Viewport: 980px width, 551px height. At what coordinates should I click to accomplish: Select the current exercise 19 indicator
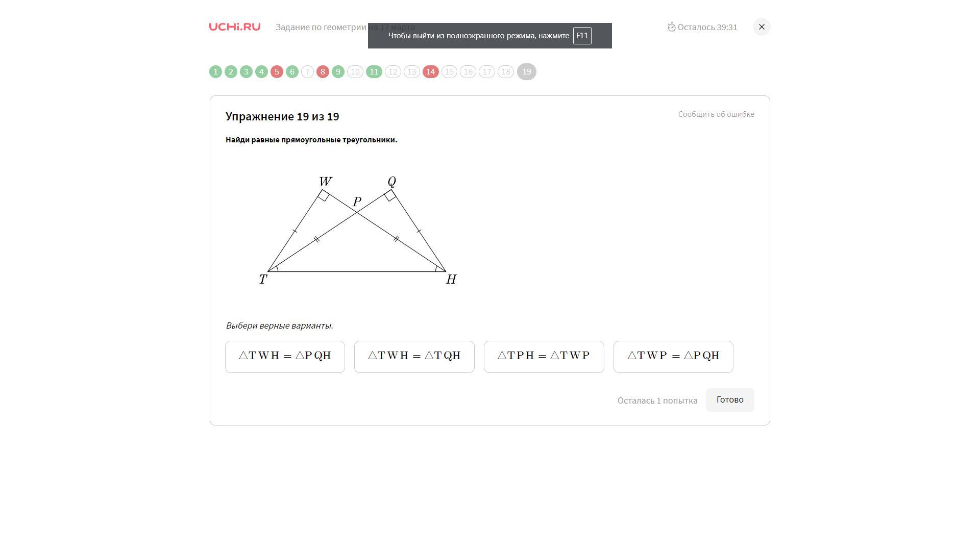(527, 72)
